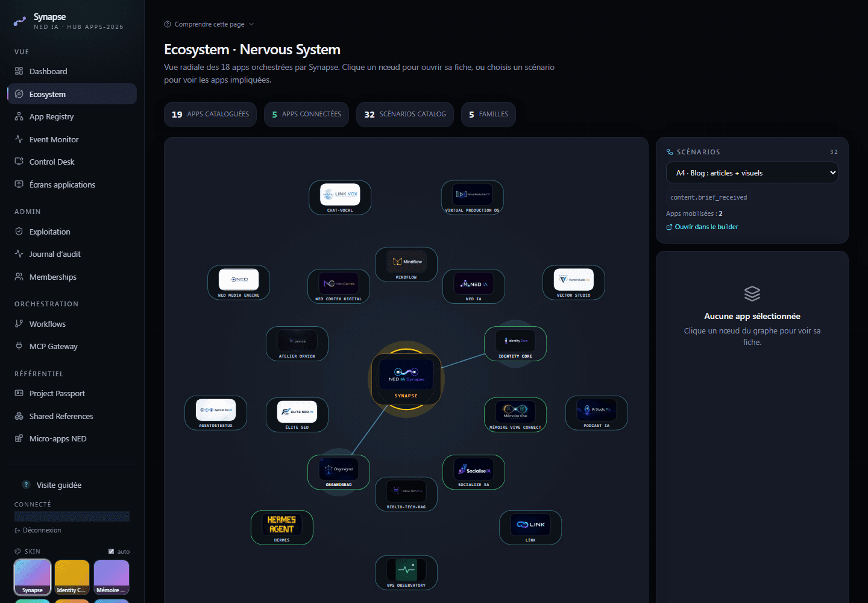Click the Déconnexion link
The width and height of the screenshot is (868, 603).
coord(38,530)
